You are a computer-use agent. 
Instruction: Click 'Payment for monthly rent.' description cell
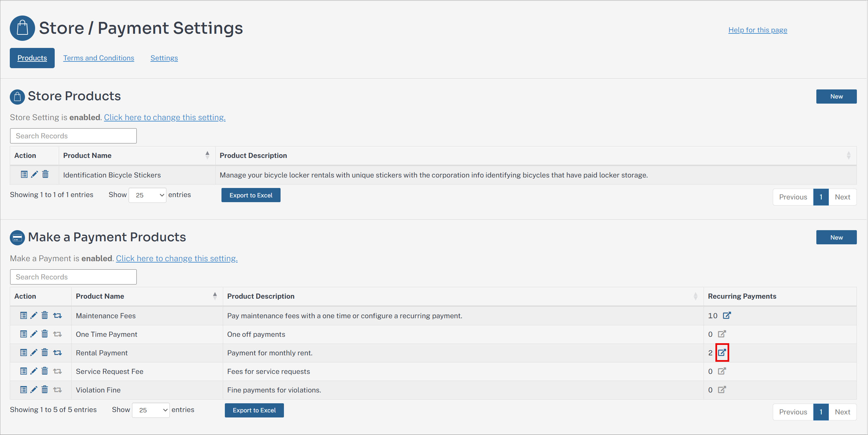point(463,353)
